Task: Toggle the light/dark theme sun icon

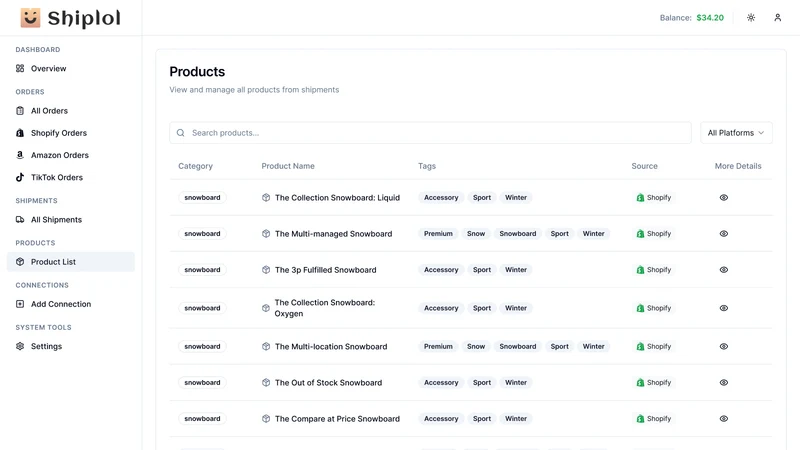Action: click(x=751, y=17)
